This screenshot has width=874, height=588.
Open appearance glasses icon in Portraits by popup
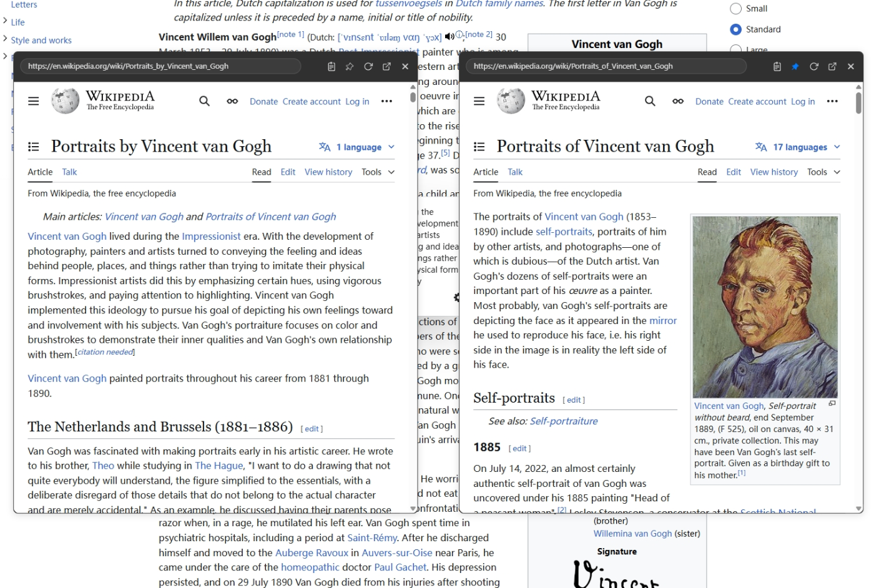pos(232,101)
